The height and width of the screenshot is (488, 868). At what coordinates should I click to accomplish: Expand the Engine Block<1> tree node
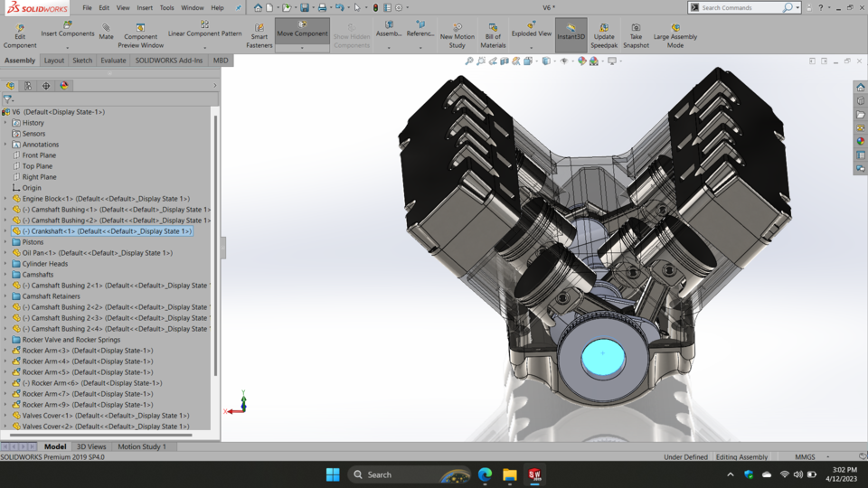5,199
